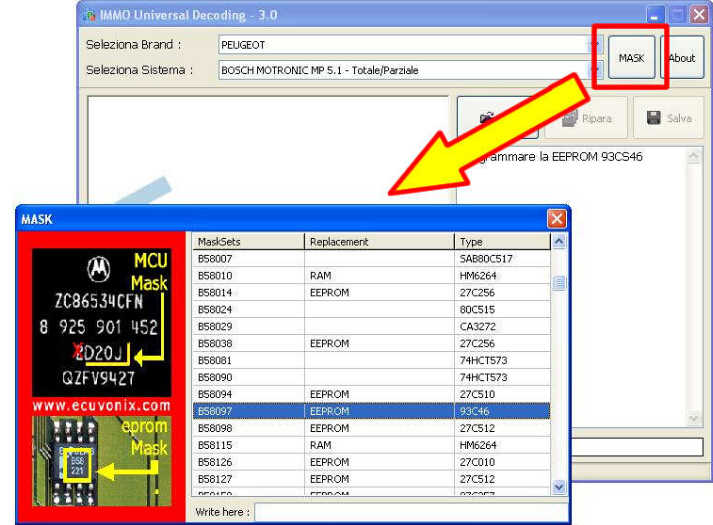Image resolution: width=713 pixels, height=525 pixels.
Task: Close the IMMO Universal Decoding window
Action: click(699, 15)
